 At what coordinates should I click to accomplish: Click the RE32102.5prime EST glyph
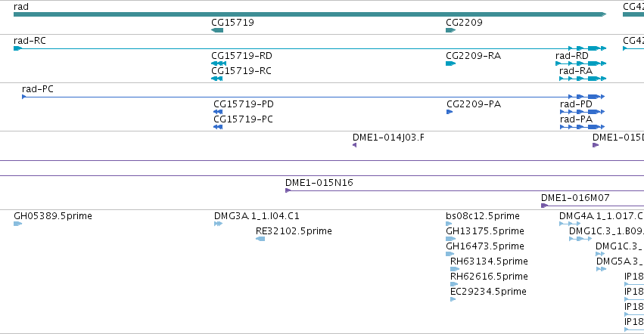(260, 240)
